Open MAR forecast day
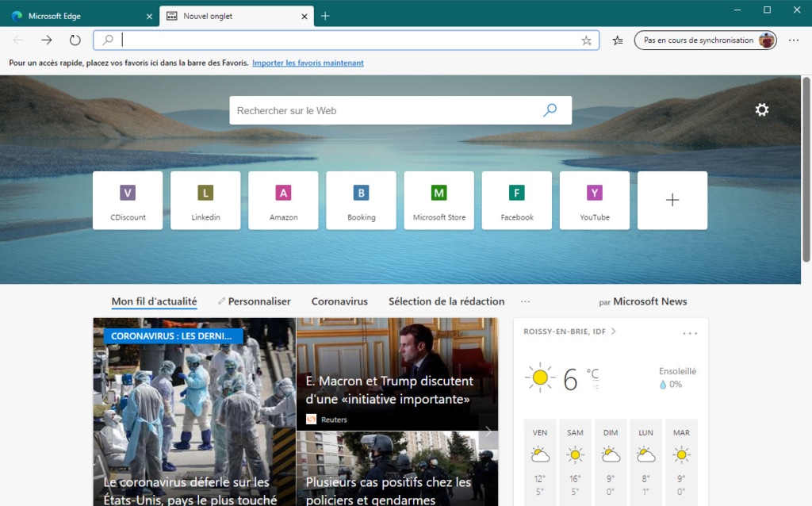Screen dimensions: 812x506 point(681,462)
